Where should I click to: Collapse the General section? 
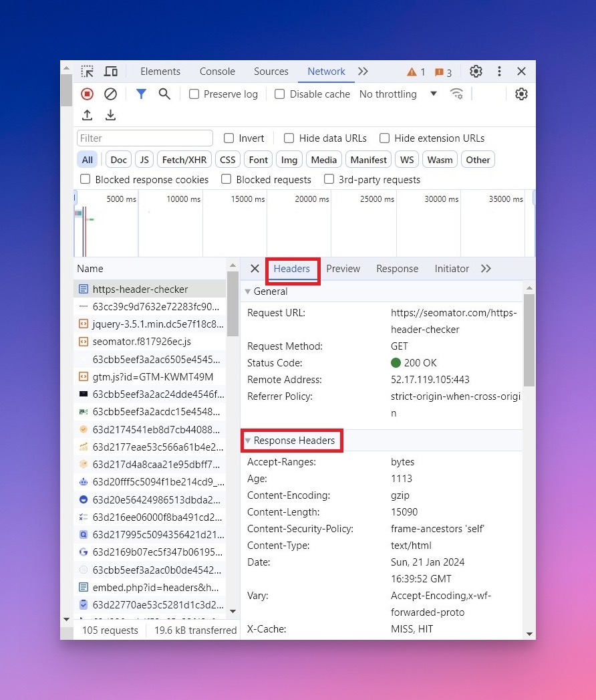click(x=248, y=291)
